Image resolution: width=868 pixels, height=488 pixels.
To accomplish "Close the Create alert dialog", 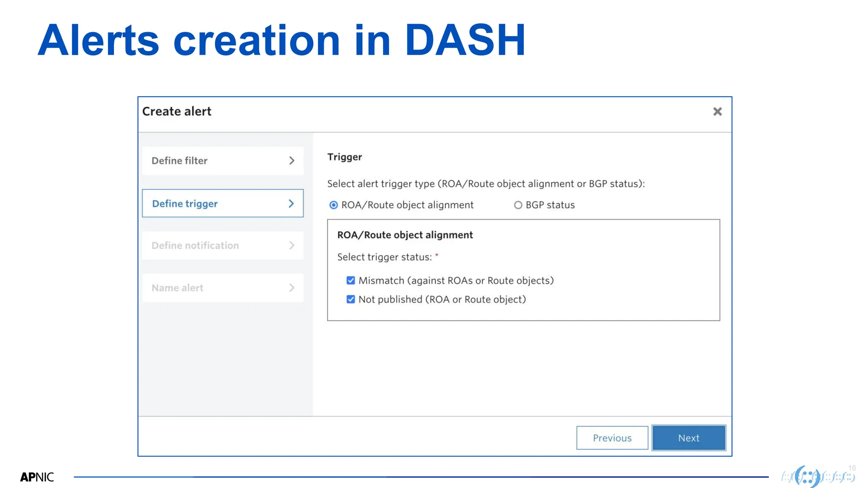I will tap(717, 111).
